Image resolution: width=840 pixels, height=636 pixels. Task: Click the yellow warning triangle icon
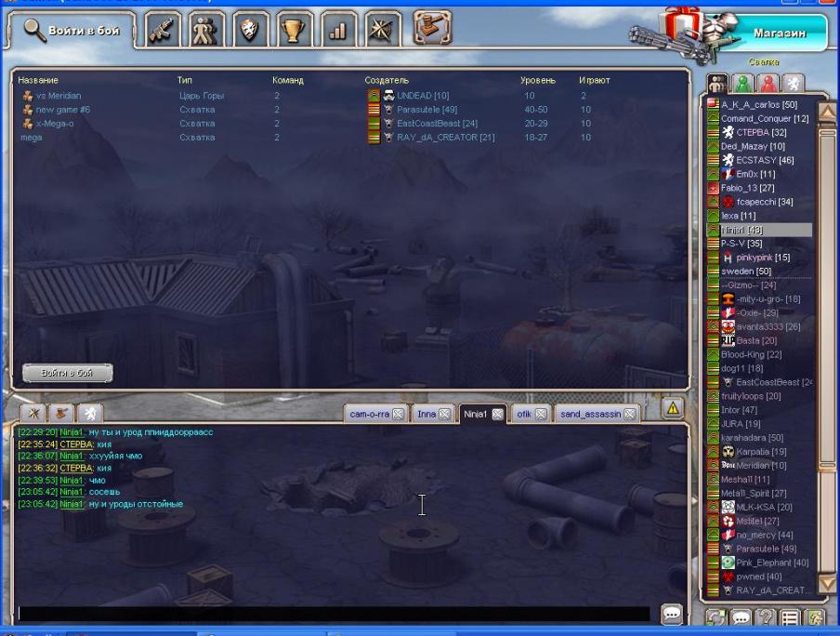point(672,407)
